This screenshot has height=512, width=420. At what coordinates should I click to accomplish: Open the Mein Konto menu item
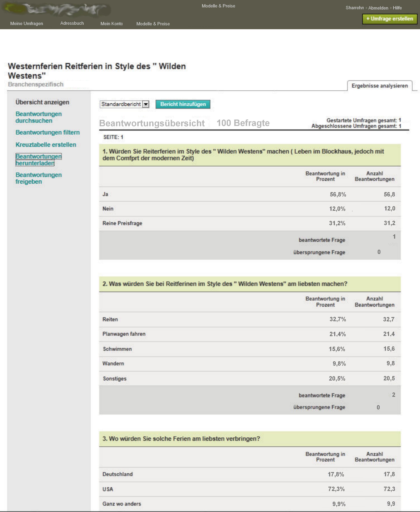pos(112,24)
